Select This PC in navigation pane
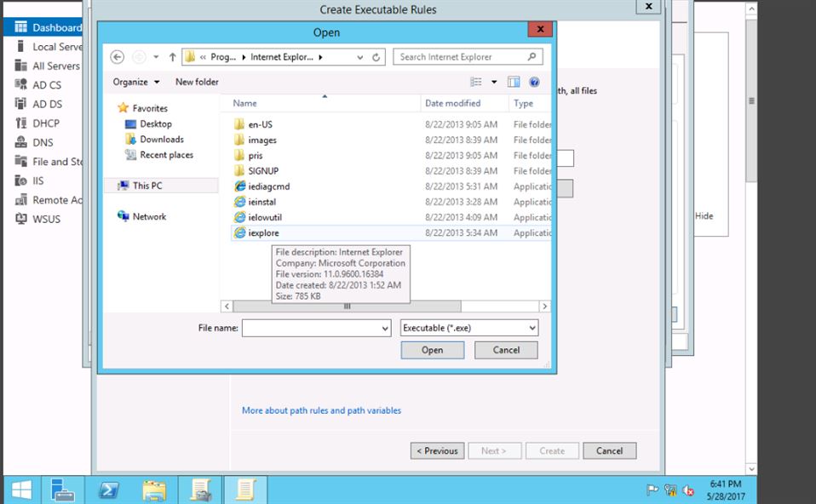Viewport: 816px width, 504px height. (x=147, y=186)
